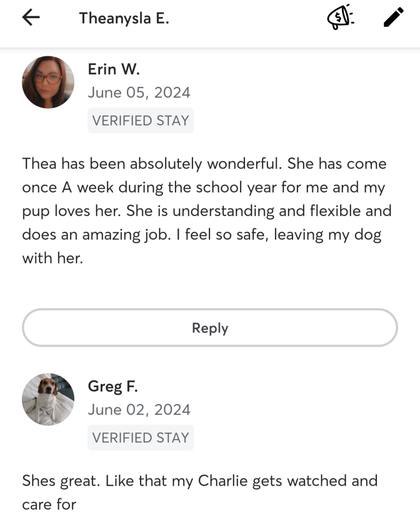The width and height of the screenshot is (420, 532).
Task: Tap the pencil edit icon
Action: click(x=393, y=17)
